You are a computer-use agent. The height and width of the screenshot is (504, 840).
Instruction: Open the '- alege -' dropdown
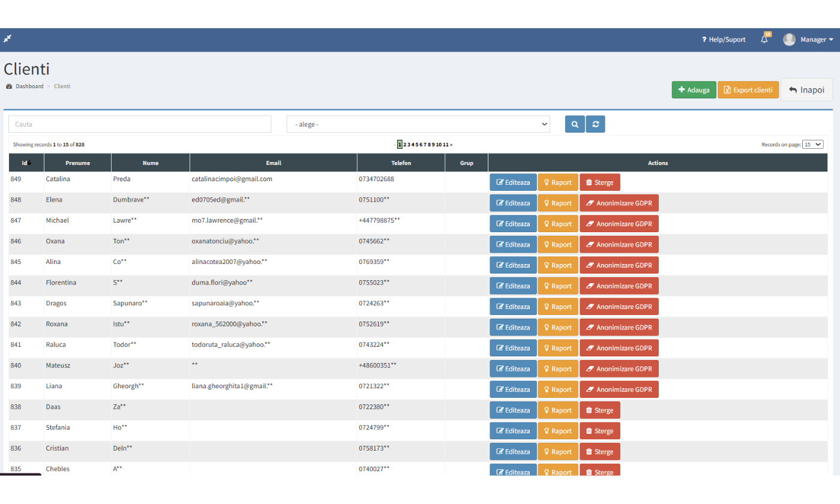418,124
